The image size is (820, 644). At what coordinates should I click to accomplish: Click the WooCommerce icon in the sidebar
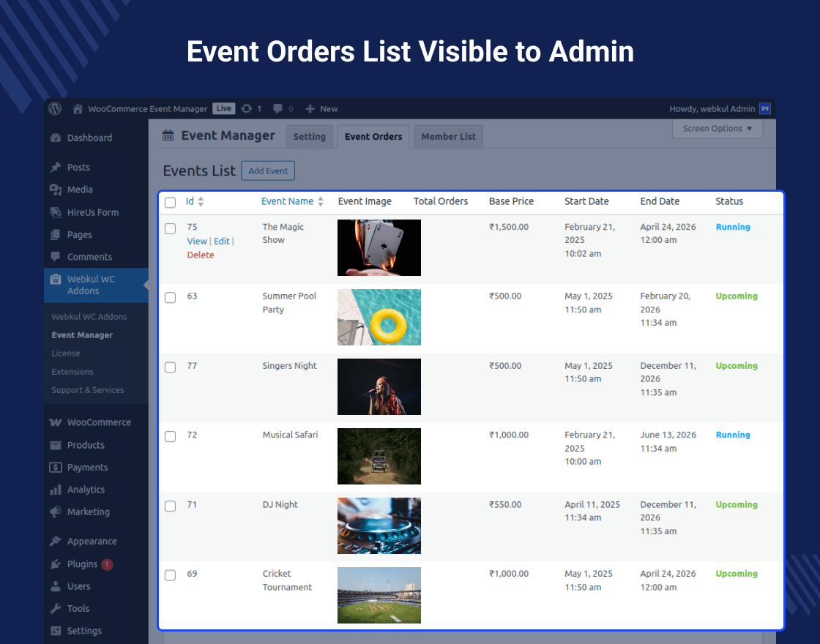point(56,422)
